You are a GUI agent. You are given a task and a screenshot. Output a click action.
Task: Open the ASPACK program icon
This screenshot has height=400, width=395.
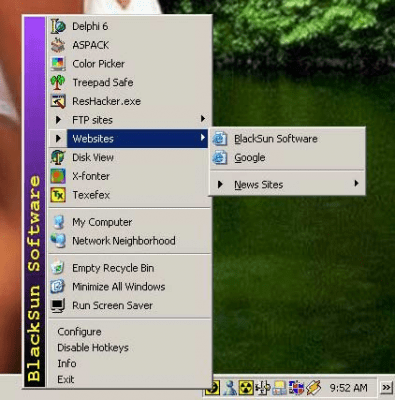tap(58, 45)
